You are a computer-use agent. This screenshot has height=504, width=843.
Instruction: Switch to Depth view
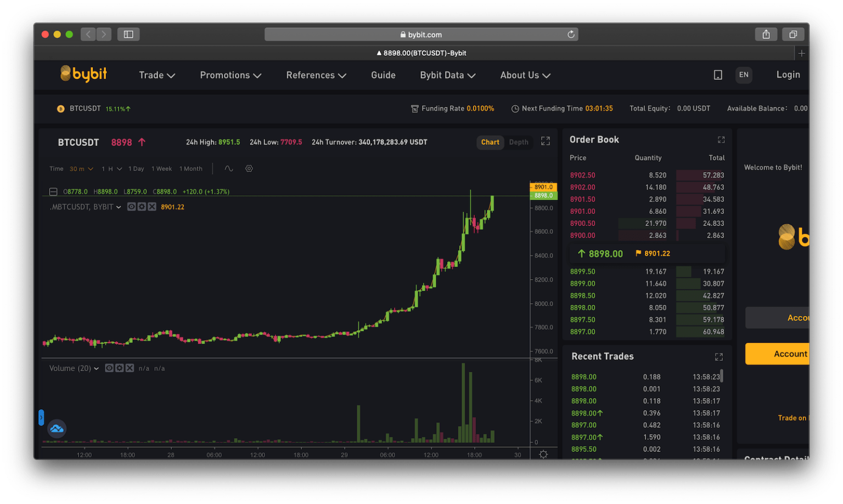tap(519, 142)
